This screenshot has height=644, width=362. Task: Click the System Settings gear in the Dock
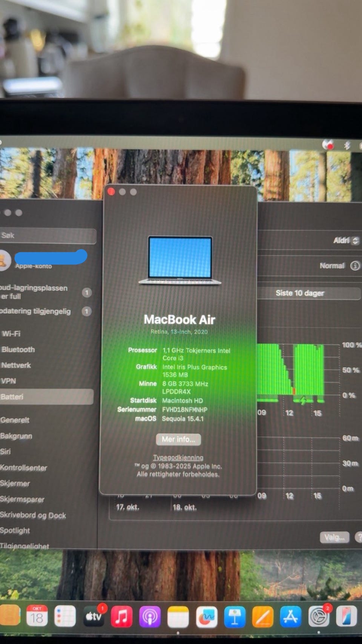319,616
